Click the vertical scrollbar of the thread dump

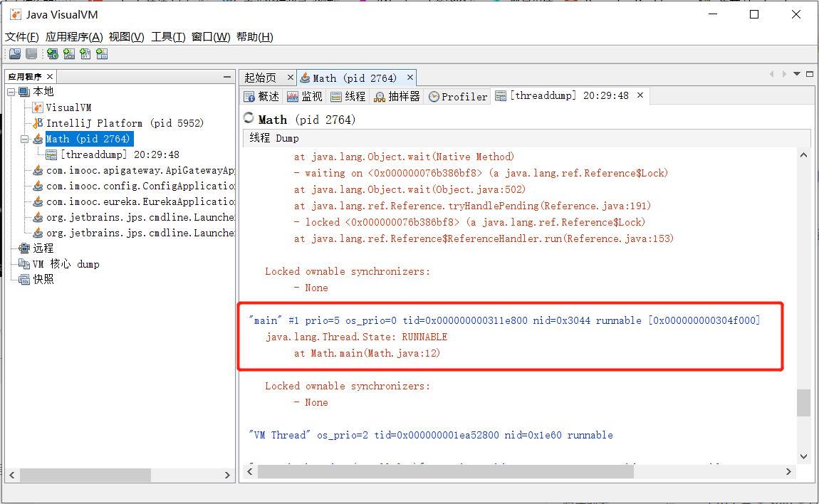click(x=804, y=402)
